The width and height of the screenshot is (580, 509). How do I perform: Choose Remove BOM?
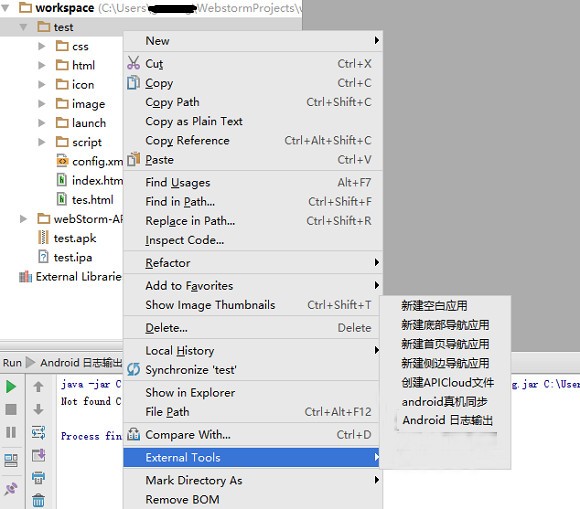pos(253,499)
